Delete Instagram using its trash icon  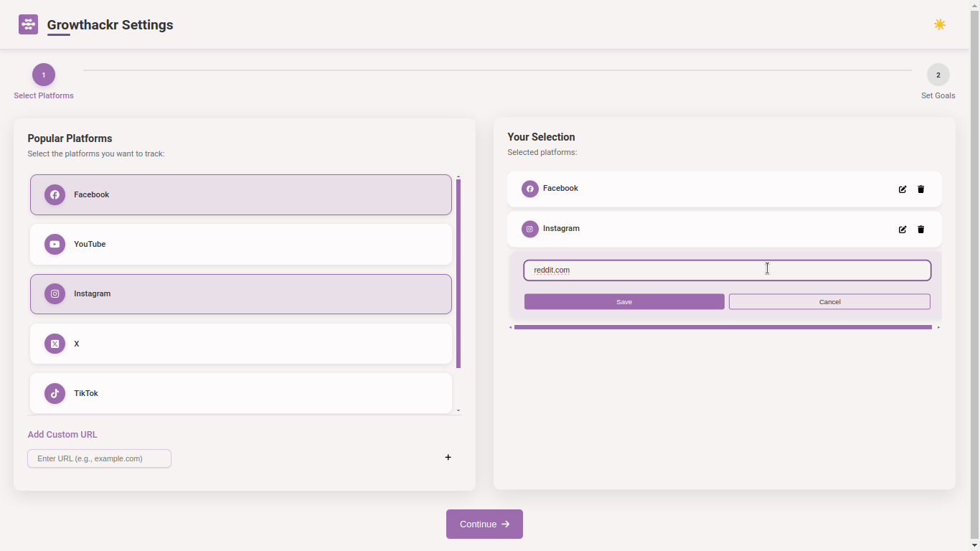coord(921,230)
